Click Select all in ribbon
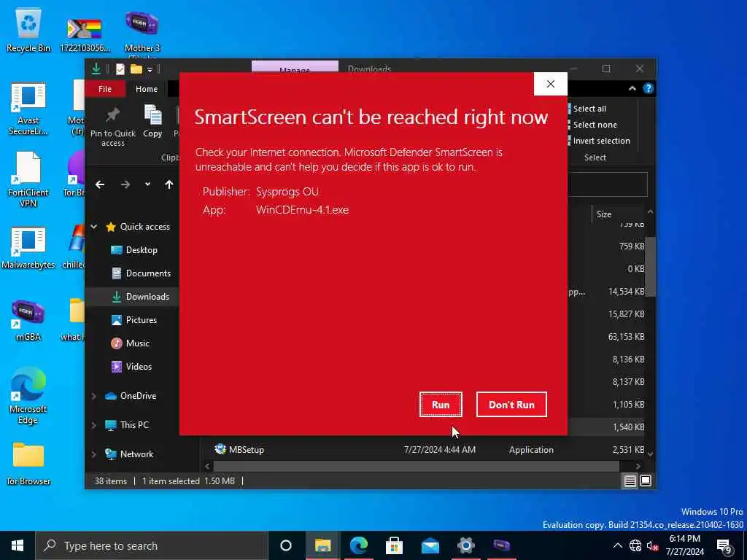 [589, 109]
